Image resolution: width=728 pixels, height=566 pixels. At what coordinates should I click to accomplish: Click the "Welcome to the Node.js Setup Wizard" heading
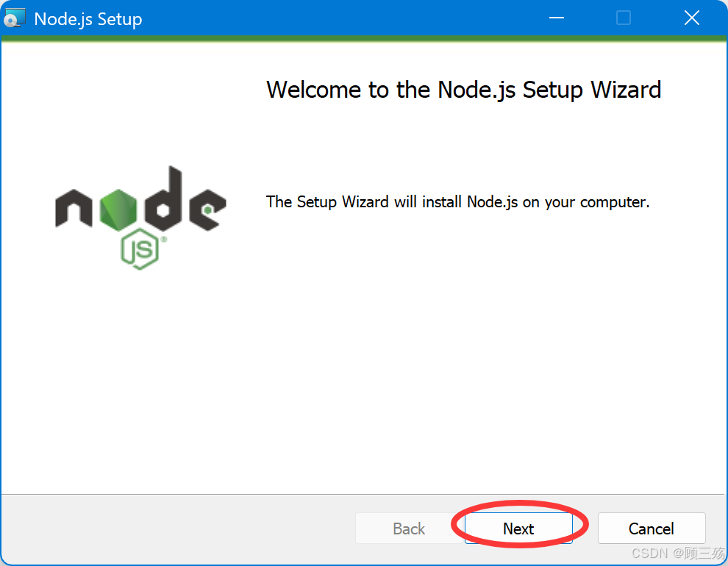[463, 90]
